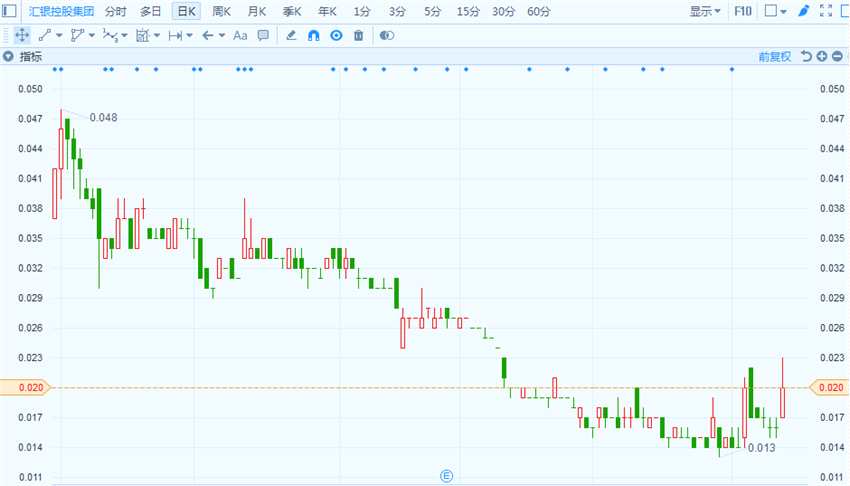Select the polyline shape drawing tool

pyautogui.click(x=78, y=36)
